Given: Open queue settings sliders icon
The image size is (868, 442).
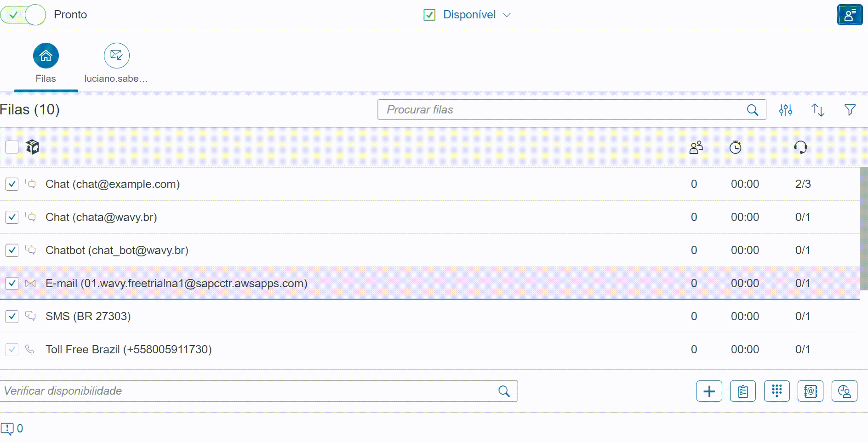Looking at the screenshot, I should pos(786,110).
